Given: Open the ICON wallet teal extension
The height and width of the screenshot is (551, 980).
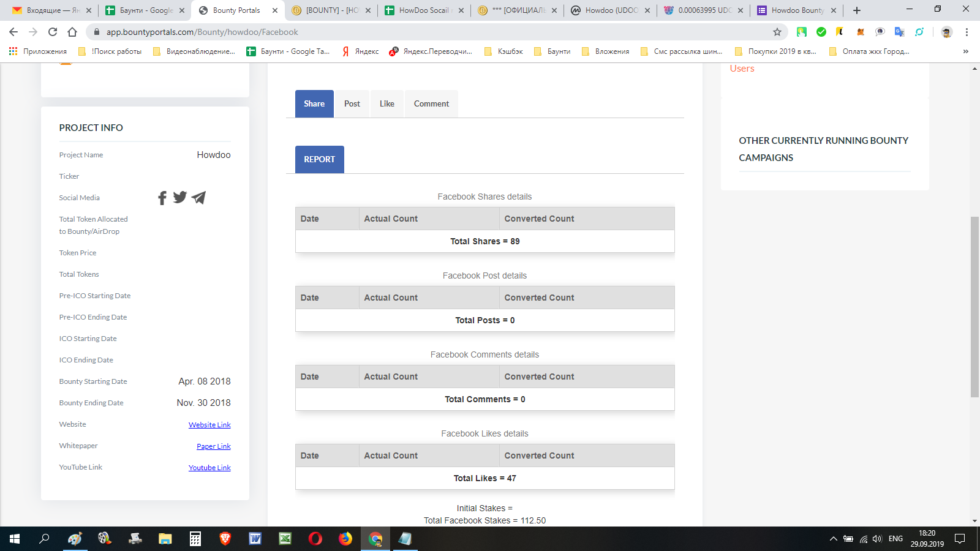Looking at the screenshot, I should tap(919, 32).
